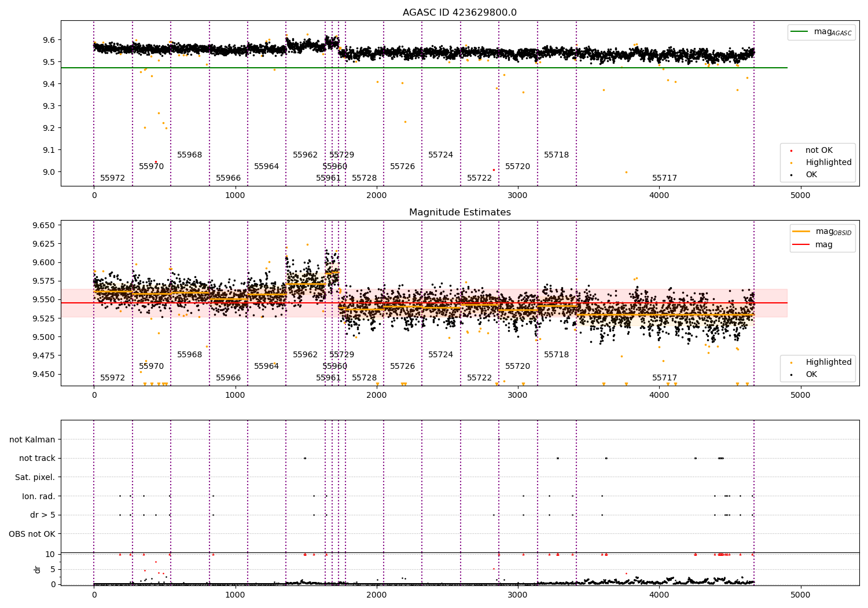Click label 55722 in the Magnitude Estimates plot
The image size is (868, 608).
click(x=480, y=378)
